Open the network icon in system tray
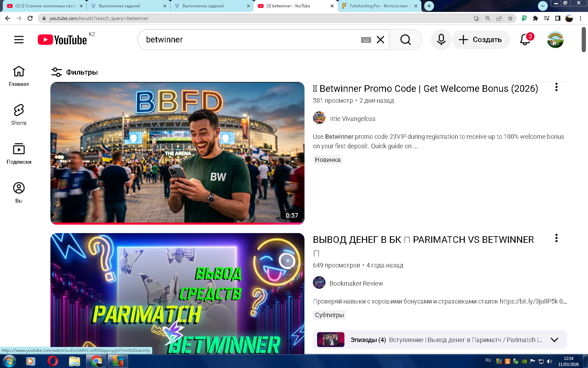Viewport: 588px width, 368px height. click(541, 361)
